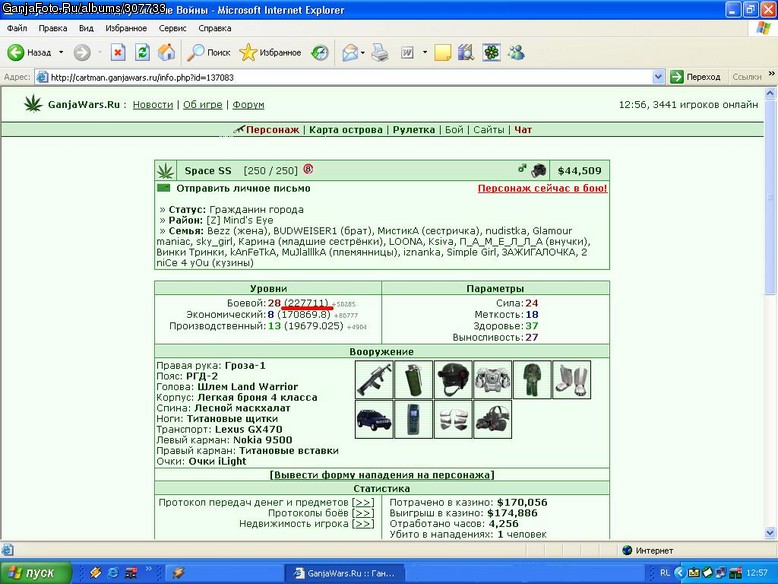Open the Чат navigation link
Screen dimensions: 778x584
tap(523, 130)
